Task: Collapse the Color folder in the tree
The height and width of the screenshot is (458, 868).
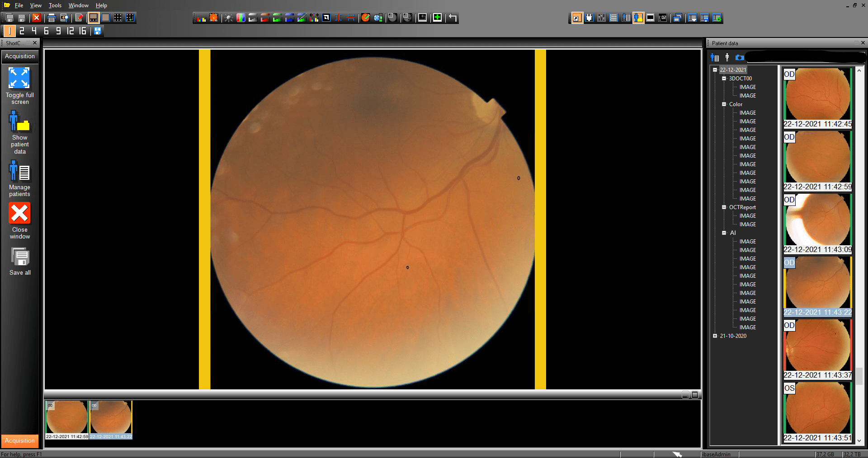Action: (724, 104)
